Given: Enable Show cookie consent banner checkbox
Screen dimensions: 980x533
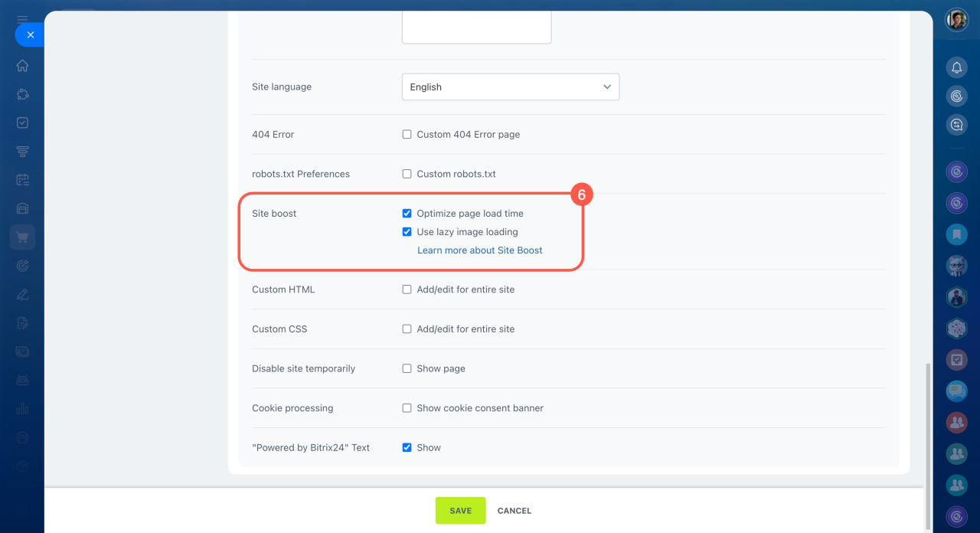Looking at the screenshot, I should (x=407, y=408).
